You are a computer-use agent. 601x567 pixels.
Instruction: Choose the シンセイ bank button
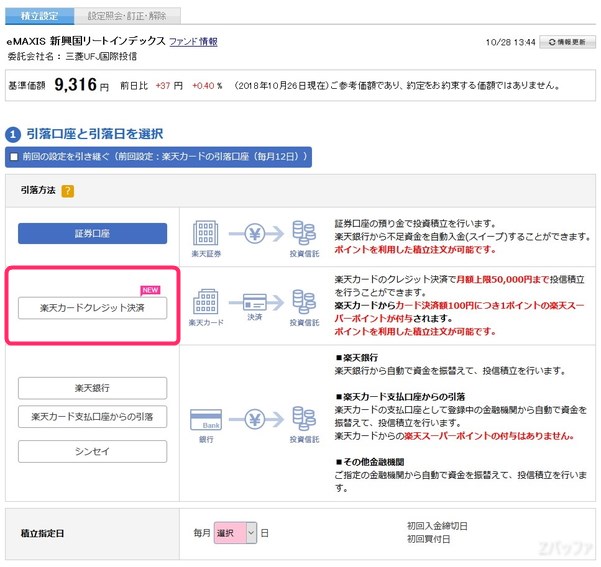(x=92, y=451)
